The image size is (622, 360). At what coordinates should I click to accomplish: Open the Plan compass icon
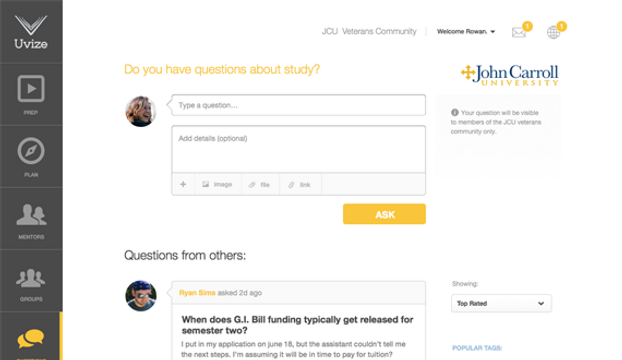tap(31, 151)
